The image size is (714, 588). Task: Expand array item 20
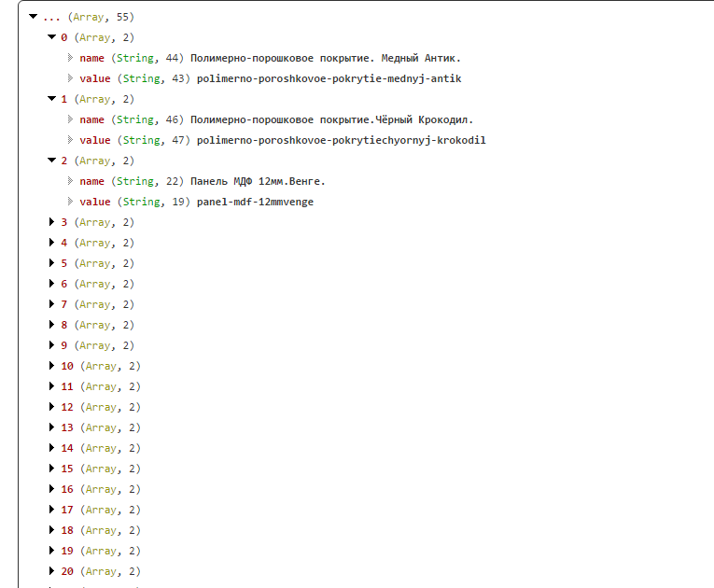pos(52,570)
